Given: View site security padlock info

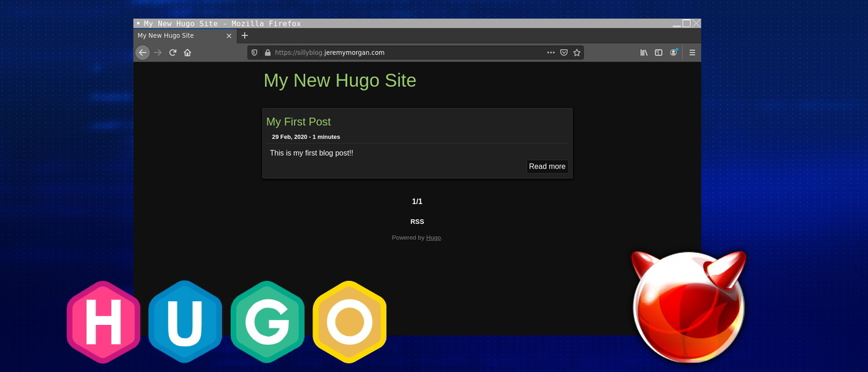Looking at the screenshot, I should (268, 53).
